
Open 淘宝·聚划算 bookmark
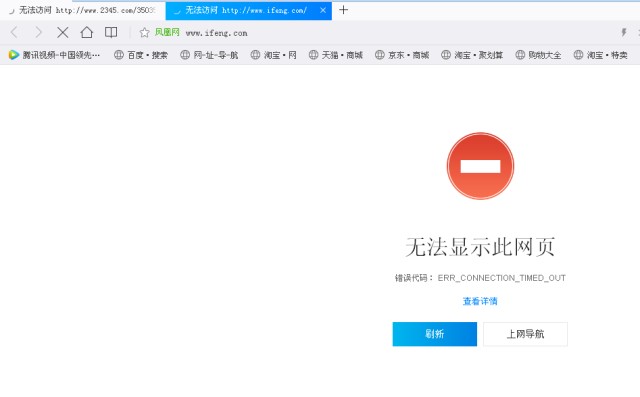point(472,55)
